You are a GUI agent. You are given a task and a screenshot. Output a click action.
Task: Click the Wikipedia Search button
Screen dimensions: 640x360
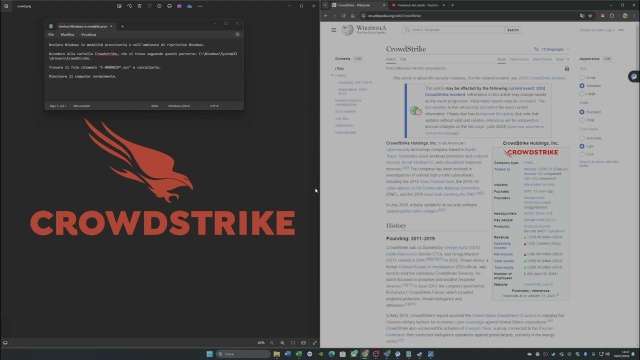coord(513,30)
